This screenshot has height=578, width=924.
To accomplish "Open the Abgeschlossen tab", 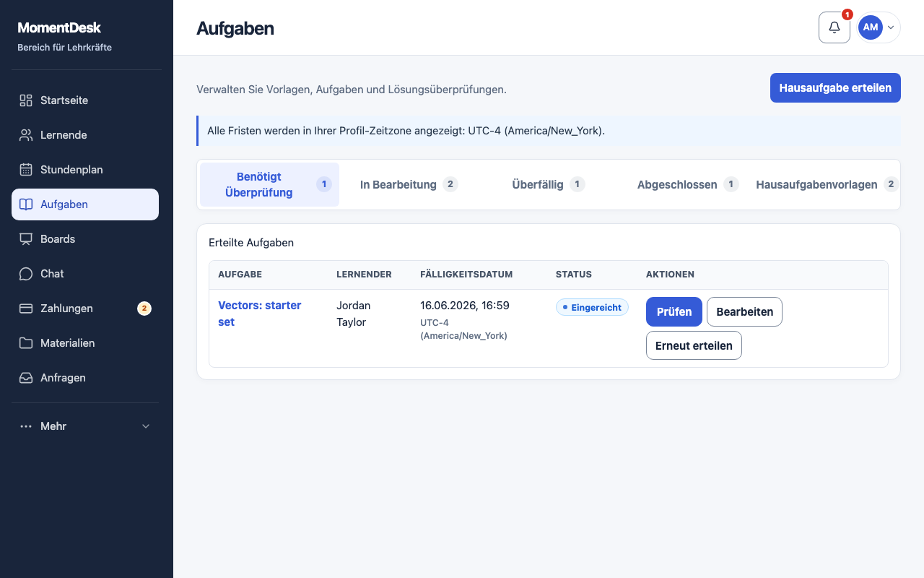I will tap(687, 185).
